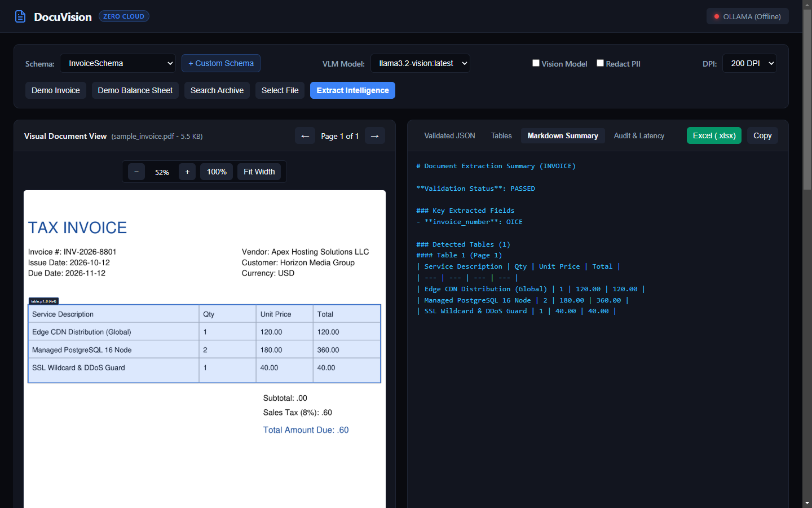Set zoom to 100%
Image resolution: width=812 pixels, height=508 pixels.
pos(217,172)
